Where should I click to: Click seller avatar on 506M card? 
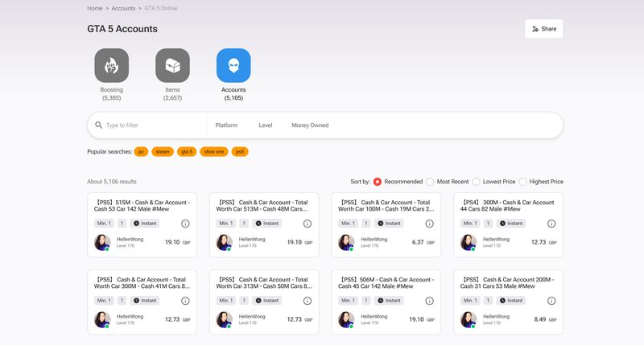click(346, 319)
